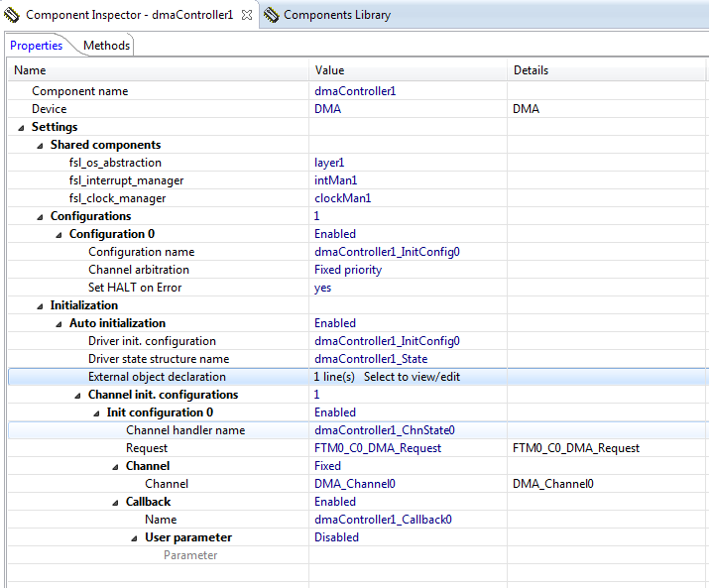The height and width of the screenshot is (588, 712).
Task: Toggle Set HALT on Error value
Action: 323,288
